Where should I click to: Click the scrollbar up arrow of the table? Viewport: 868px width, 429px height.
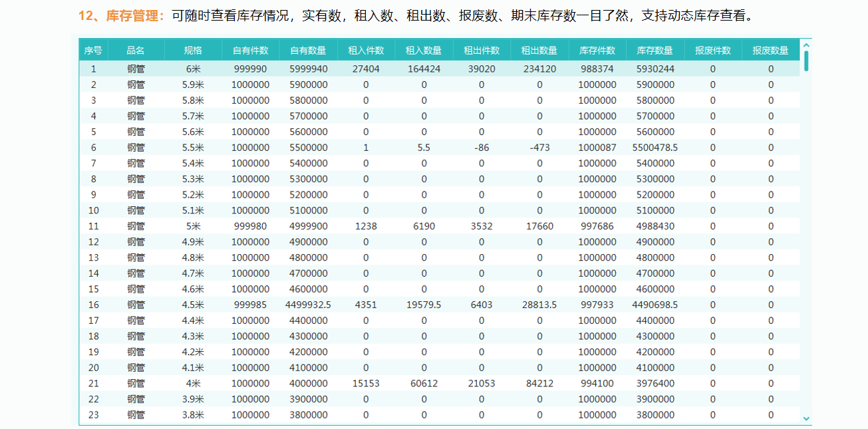[x=806, y=45]
